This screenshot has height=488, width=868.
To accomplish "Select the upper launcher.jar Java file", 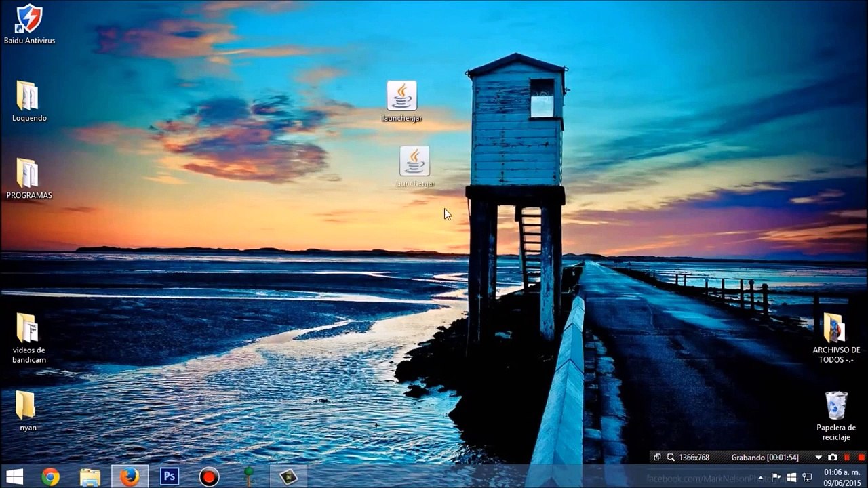I will tap(401, 96).
